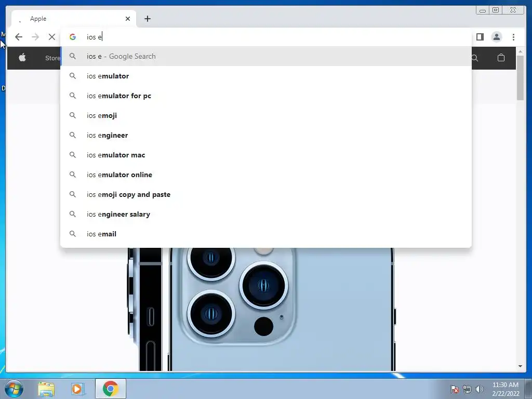
Task: Click search icon beside 'ios engineer salary'
Action: (x=73, y=214)
